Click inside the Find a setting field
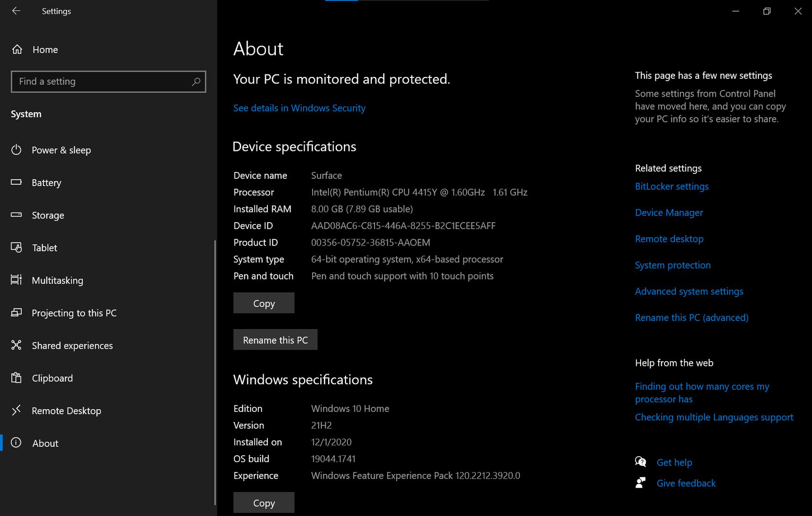The image size is (812, 516). [x=100, y=82]
